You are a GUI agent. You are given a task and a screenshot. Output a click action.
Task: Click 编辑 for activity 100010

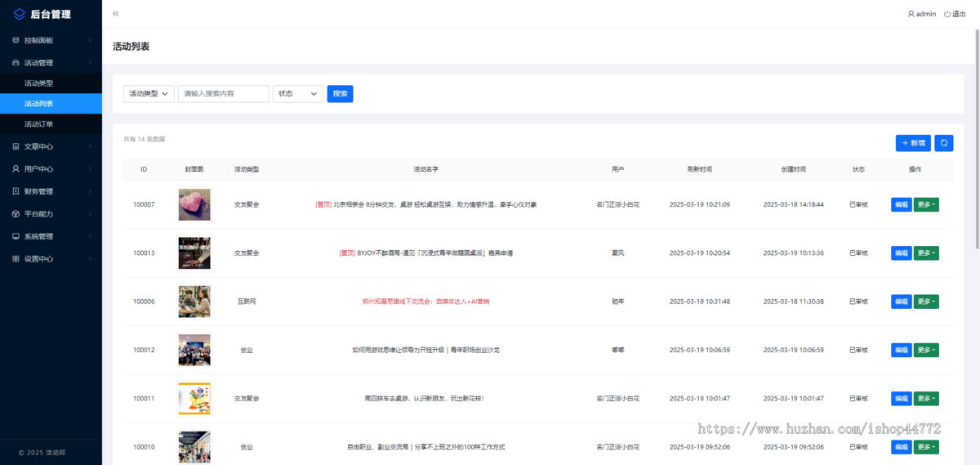(x=901, y=447)
